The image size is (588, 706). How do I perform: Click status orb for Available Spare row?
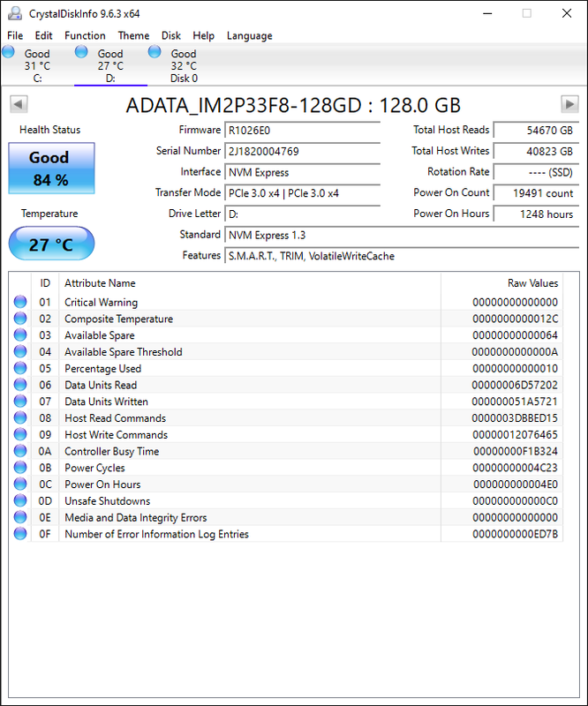pos(20,335)
